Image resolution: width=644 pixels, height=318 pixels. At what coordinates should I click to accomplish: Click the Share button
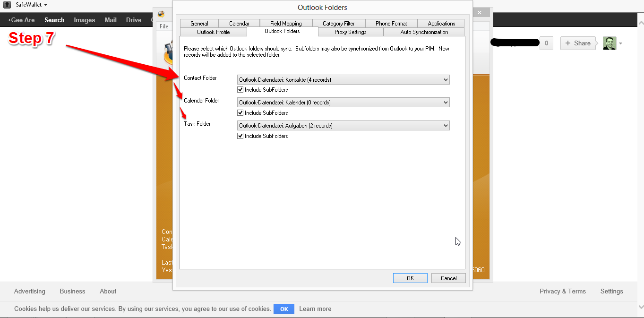578,43
